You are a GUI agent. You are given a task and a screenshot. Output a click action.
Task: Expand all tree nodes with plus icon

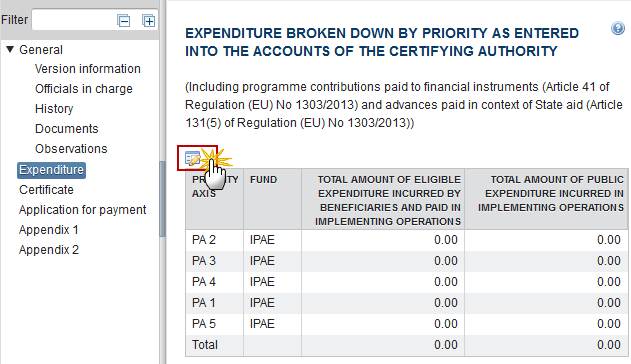pyautogui.click(x=148, y=21)
